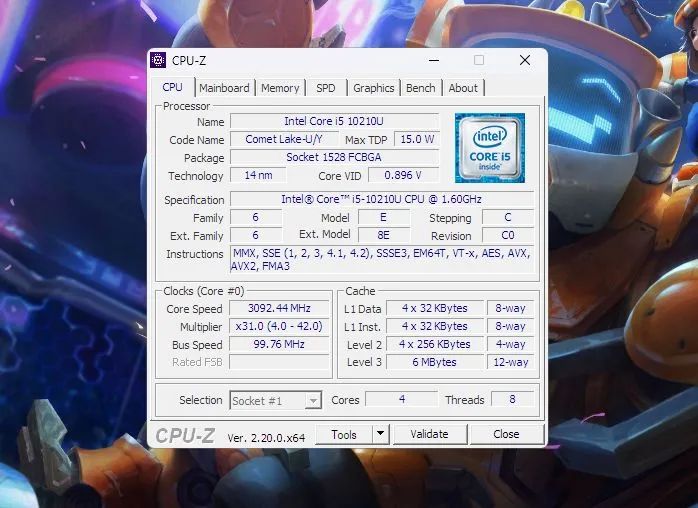698x508 pixels.
Task: Click the L1 Inst. 8-way value
Action: pyautogui.click(x=510, y=326)
